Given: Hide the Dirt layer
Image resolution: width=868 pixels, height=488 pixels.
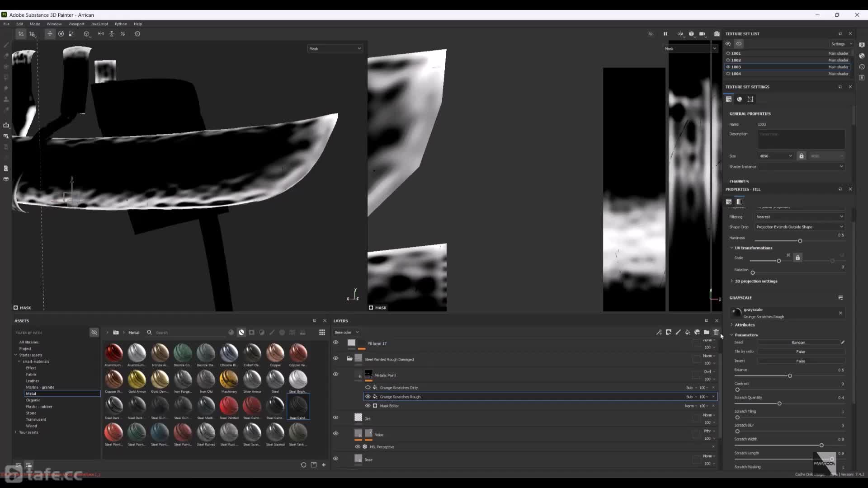Looking at the screenshot, I should pos(335,418).
